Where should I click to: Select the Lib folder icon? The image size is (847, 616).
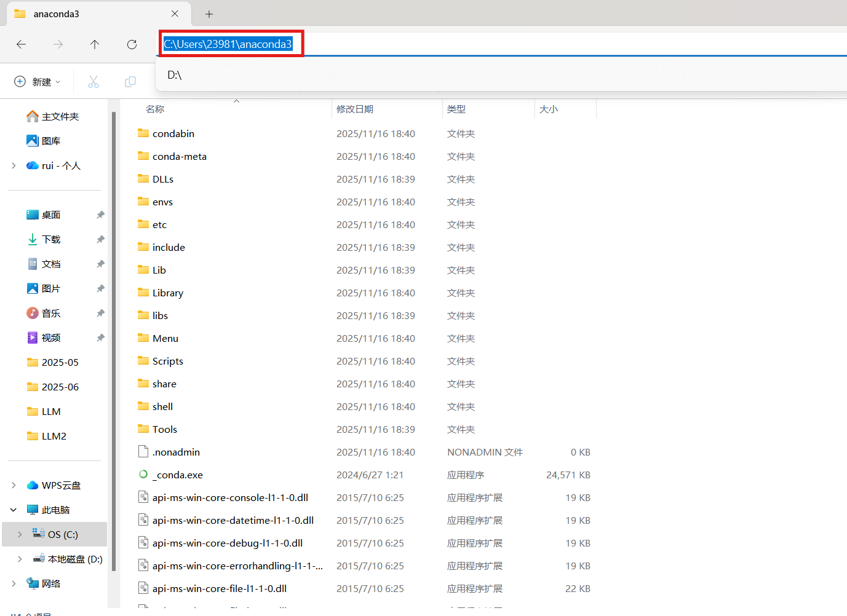click(143, 269)
